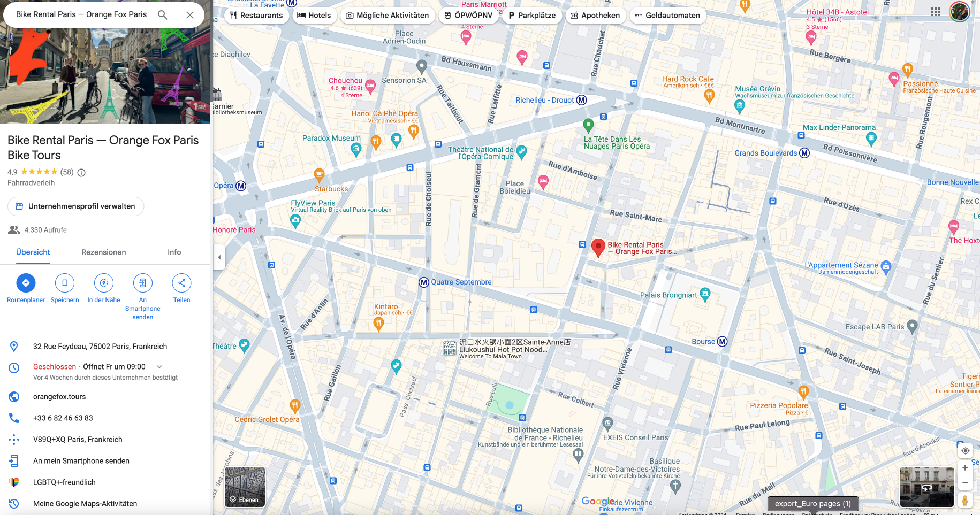Switch to the Info tab
Viewport: 980px width, 515px height.
pyautogui.click(x=174, y=252)
